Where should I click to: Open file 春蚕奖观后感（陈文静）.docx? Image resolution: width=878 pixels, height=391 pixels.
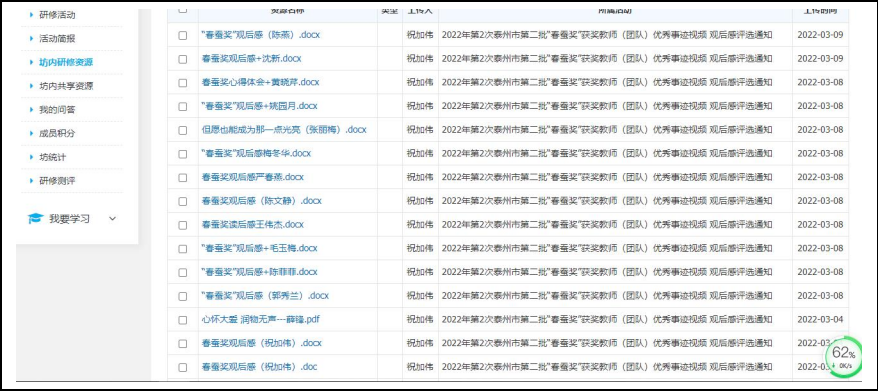pyautogui.click(x=261, y=201)
